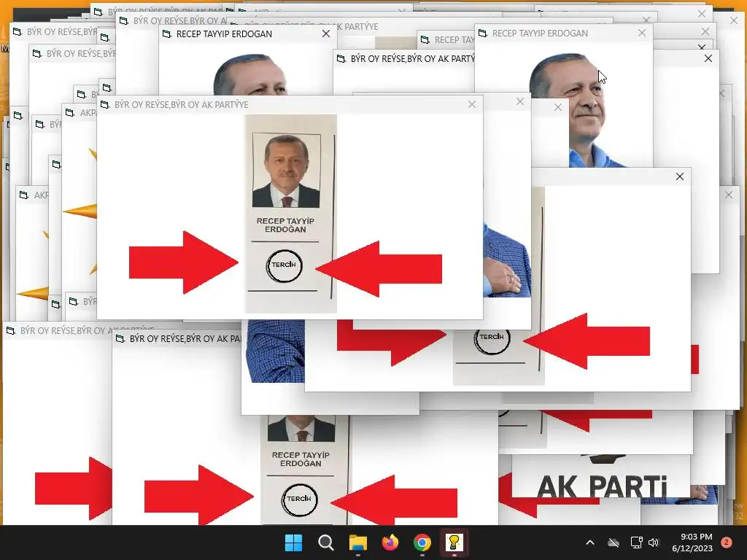
Task: Open the clock showing 9:03 PM
Action: [692, 542]
